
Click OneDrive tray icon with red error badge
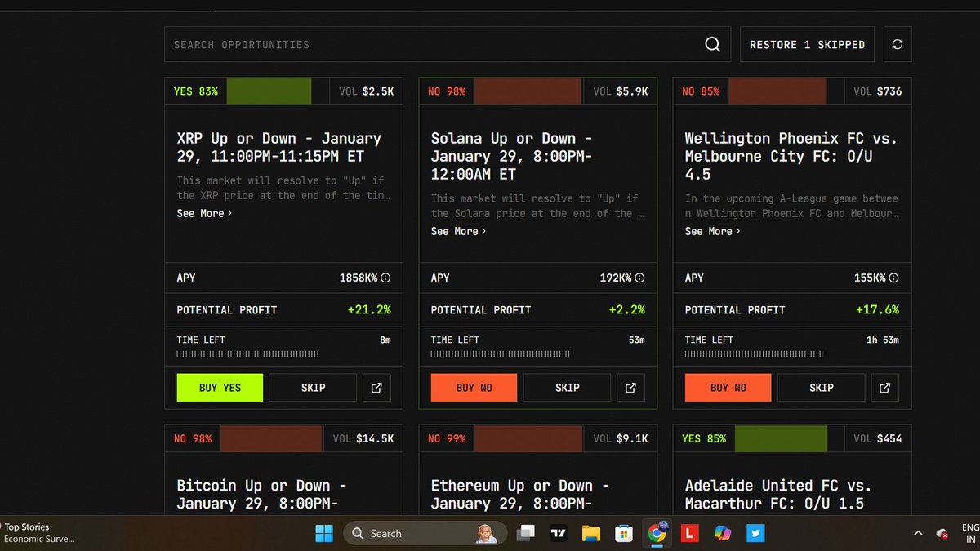point(942,533)
